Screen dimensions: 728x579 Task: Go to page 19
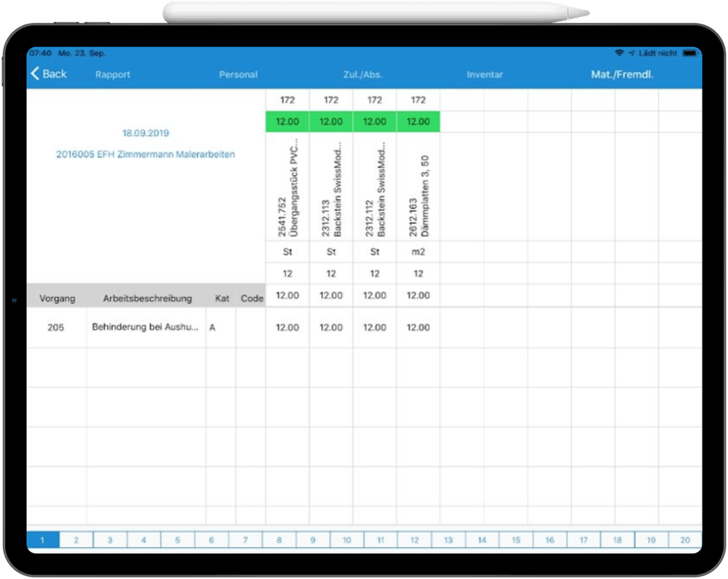(651, 540)
